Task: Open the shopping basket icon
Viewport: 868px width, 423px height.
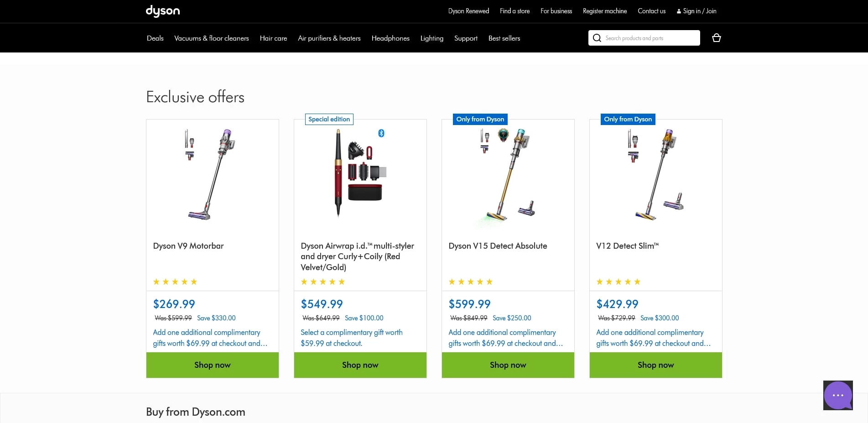Action: pyautogui.click(x=716, y=38)
